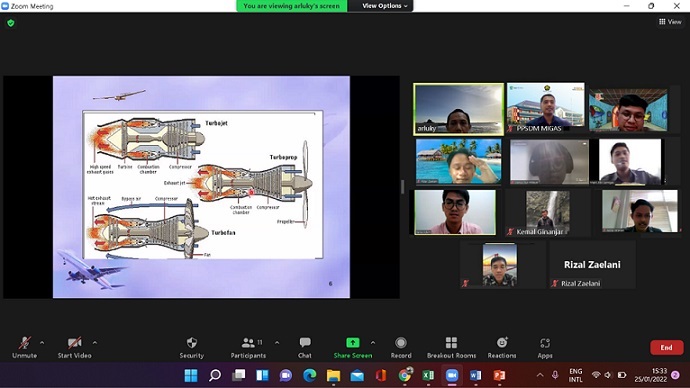Screen dimensions: 690x388
Task: Select arluky's video thumbnail
Action: pos(459,109)
